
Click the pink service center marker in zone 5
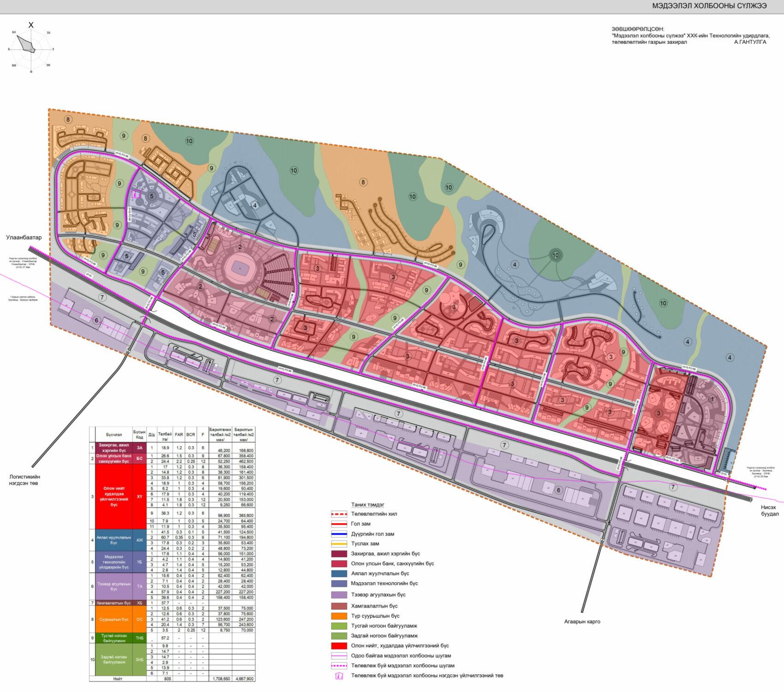click(136, 195)
